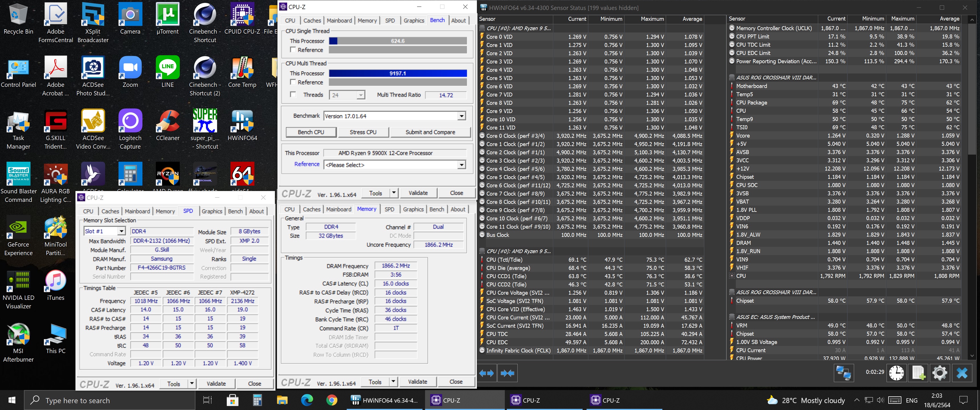Click HWiNFO shrink columns arrows icon

tap(507, 373)
